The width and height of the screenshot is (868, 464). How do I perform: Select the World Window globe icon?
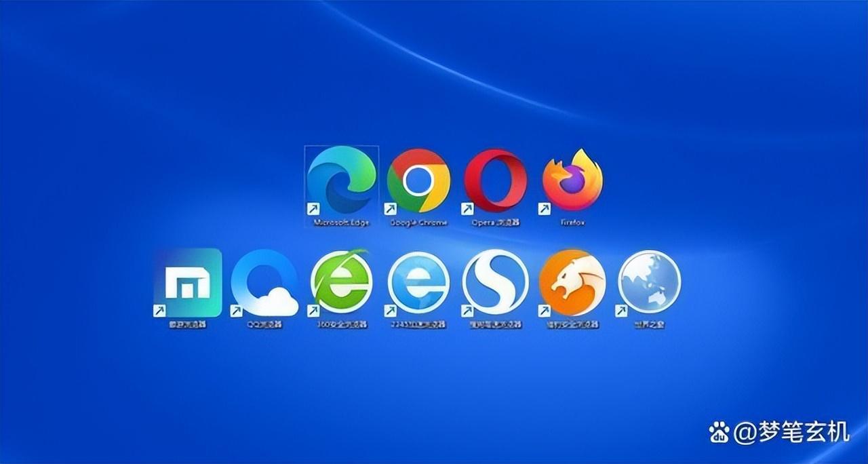point(650,283)
